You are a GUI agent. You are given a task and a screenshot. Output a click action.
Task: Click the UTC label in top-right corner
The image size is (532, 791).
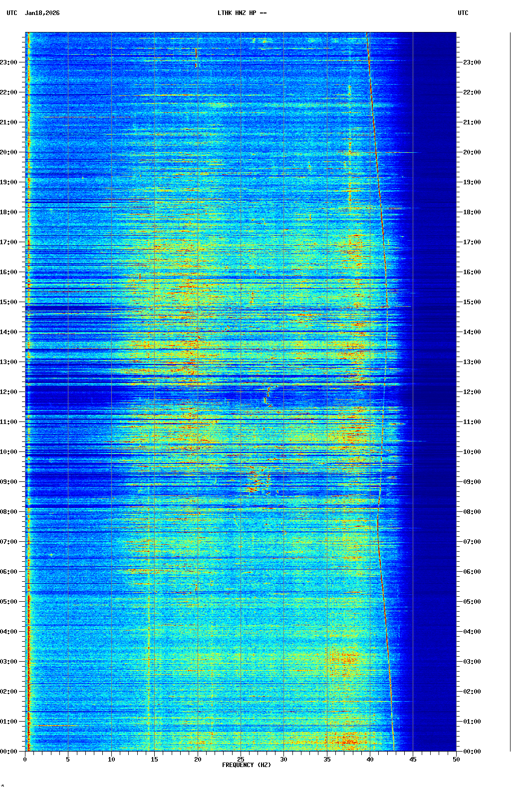click(x=463, y=13)
